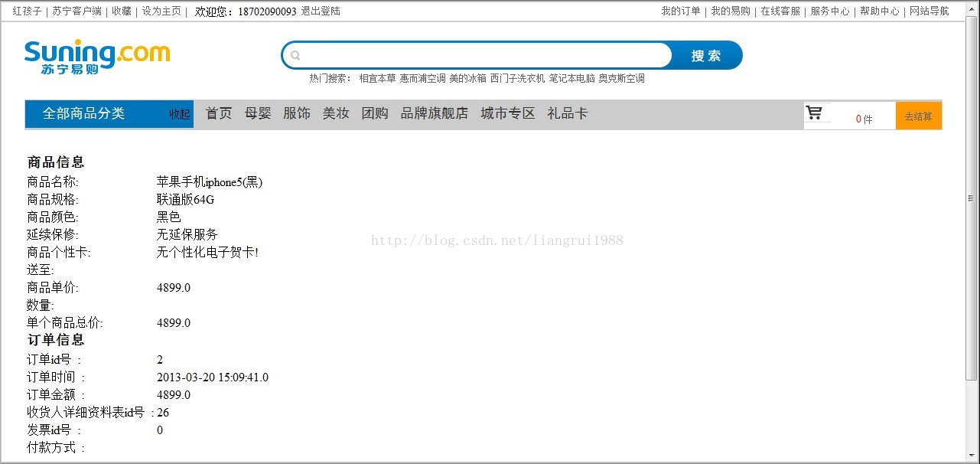Open 我的易购 link
Image resolution: width=980 pixels, height=464 pixels.
(731, 11)
